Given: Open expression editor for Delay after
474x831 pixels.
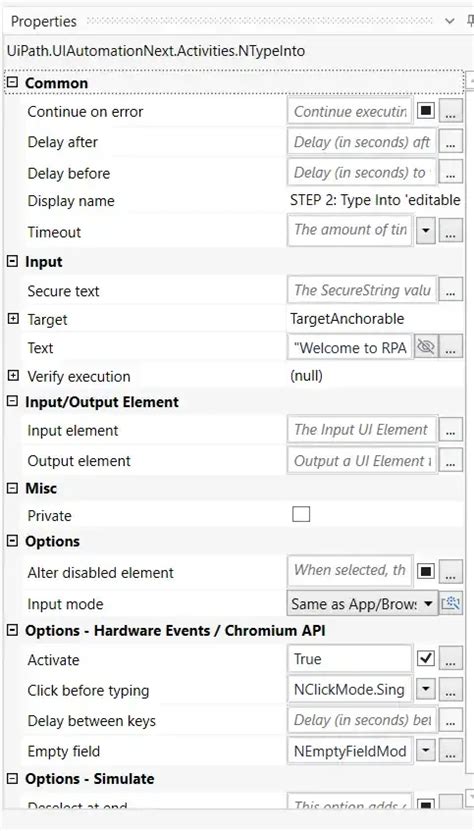Looking at the screenshot, I should 450,142.
